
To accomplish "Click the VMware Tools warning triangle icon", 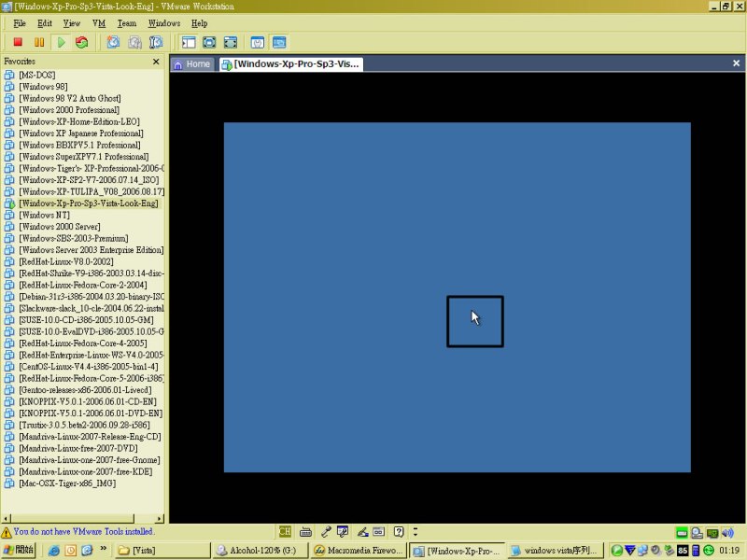I will [7, 532].
